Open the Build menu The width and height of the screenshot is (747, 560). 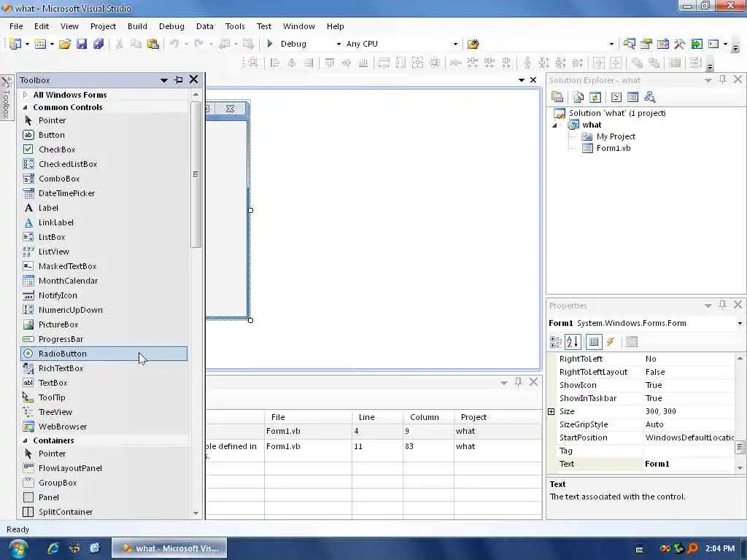click(x=137, y=26)
